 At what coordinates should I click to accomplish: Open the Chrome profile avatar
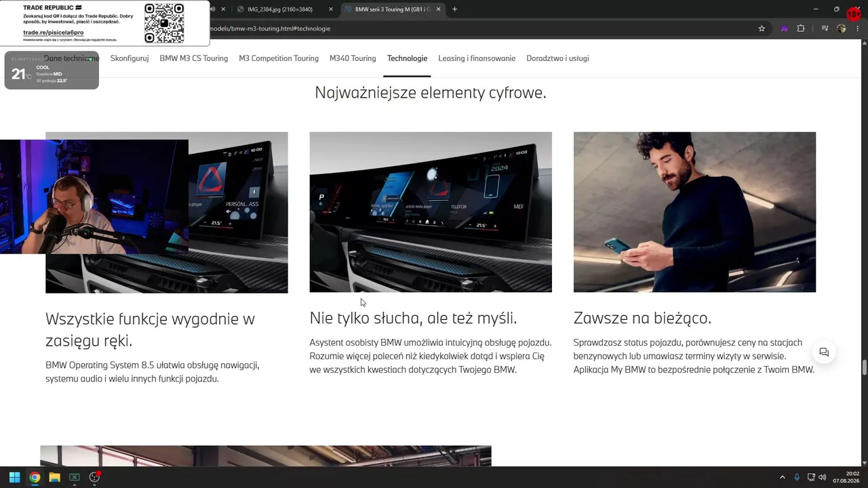pyautogui.click(x=842, y=28)
